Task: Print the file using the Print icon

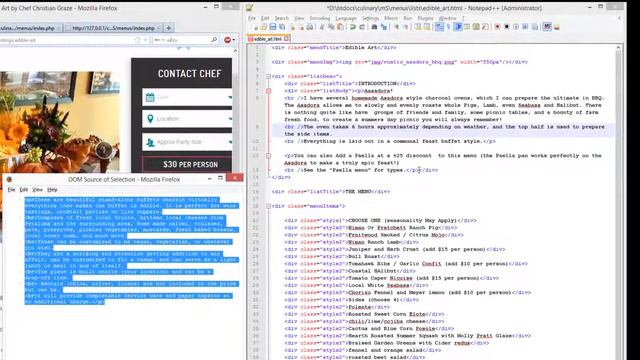Action: coord(310,27)
